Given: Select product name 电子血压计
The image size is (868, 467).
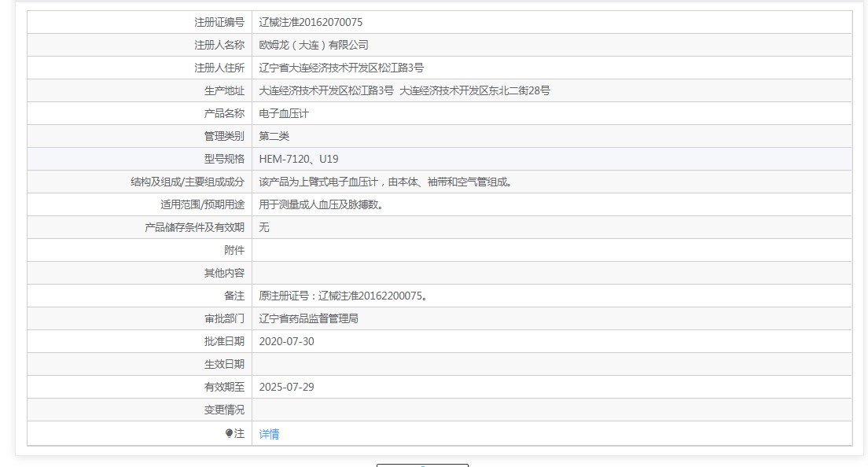Looking at the screenshot, I should tap(284, 113).
